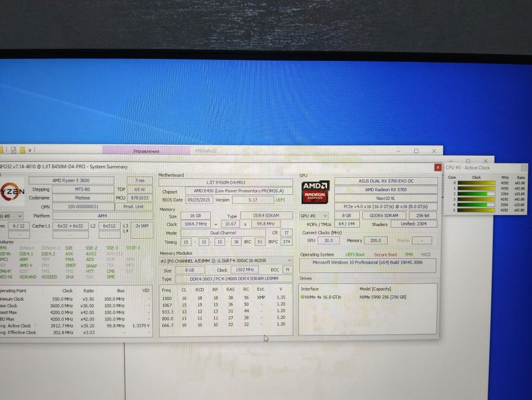Screen dimensions: 532x400
Task: Click the module Type DDR4-3003 / PC4-24000 field
Action: tap(234, 279)
